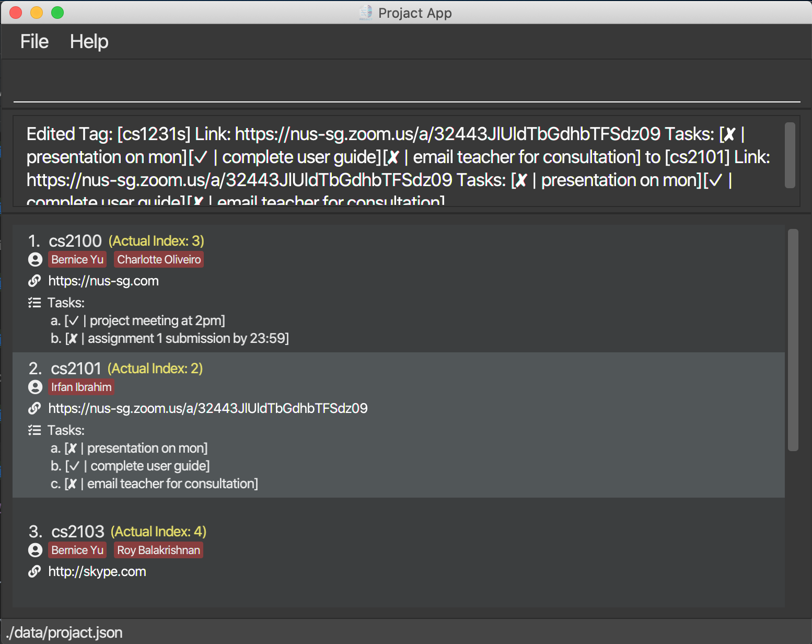Click the '(Actual Index: 4)' label
The width and height of the screenshot is (812, 644).
click(158, 532)
